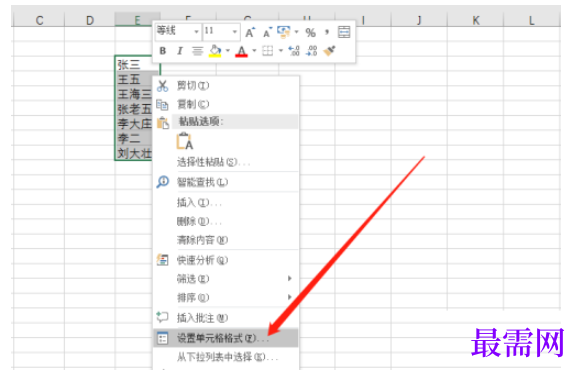The height and width of the screenshot is (374, 583).
Task: Select column D header
Action: coord(90,20)
